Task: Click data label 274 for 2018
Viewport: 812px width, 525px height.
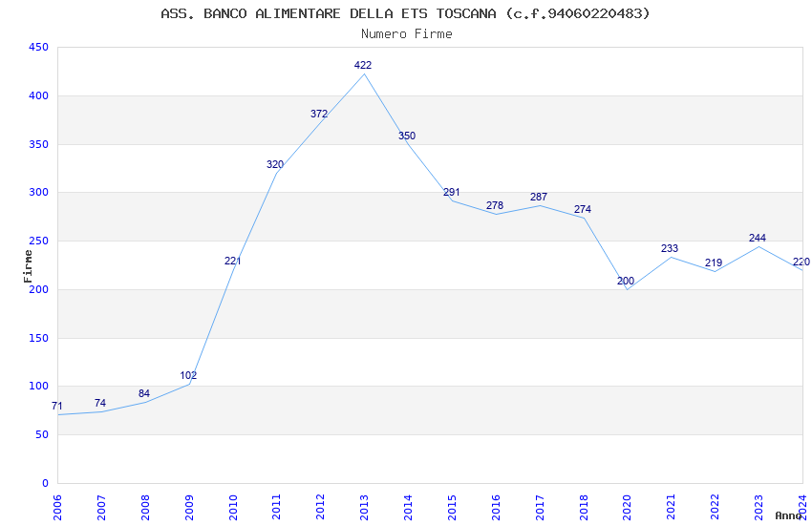Action: [583, 209]
